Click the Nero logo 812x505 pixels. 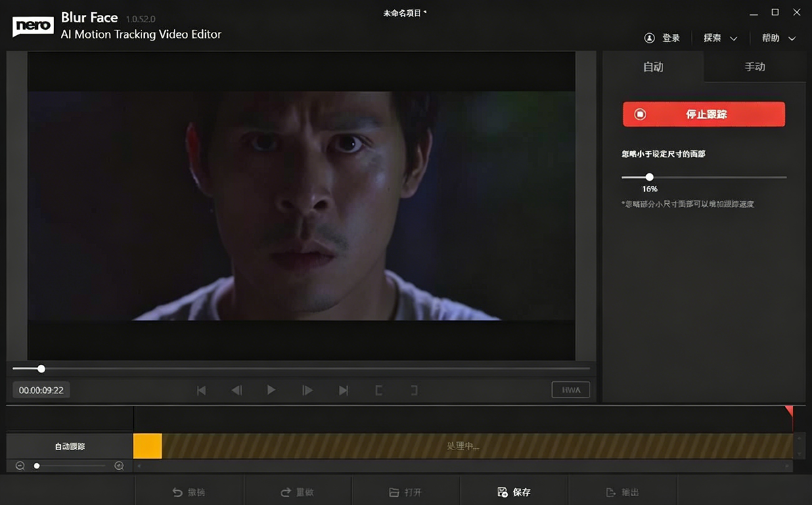(32, 26)
